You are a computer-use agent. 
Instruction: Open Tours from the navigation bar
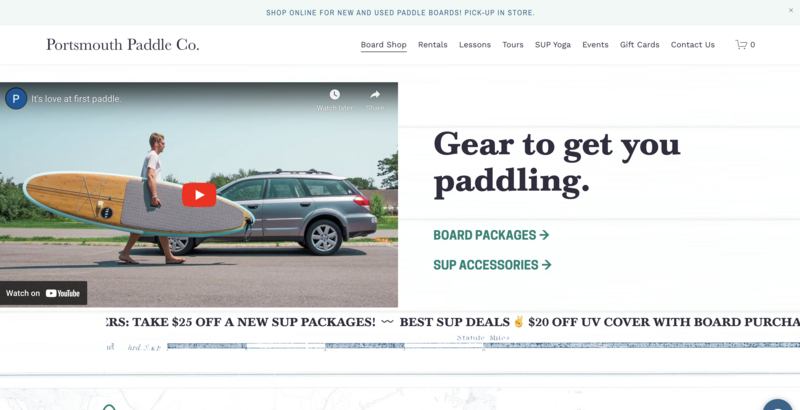click(x=513, y=45)
